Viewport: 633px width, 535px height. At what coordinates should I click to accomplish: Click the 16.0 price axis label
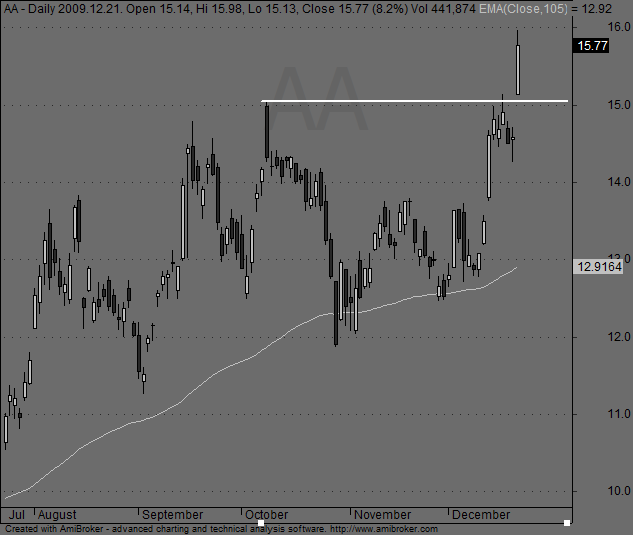[619, 27]
